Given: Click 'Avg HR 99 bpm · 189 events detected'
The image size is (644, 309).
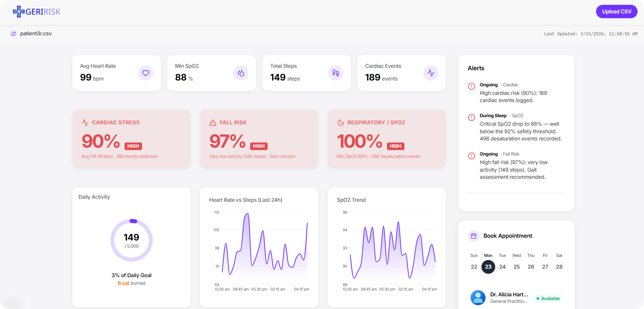Looking at the screenshot, I should [119, 157].
